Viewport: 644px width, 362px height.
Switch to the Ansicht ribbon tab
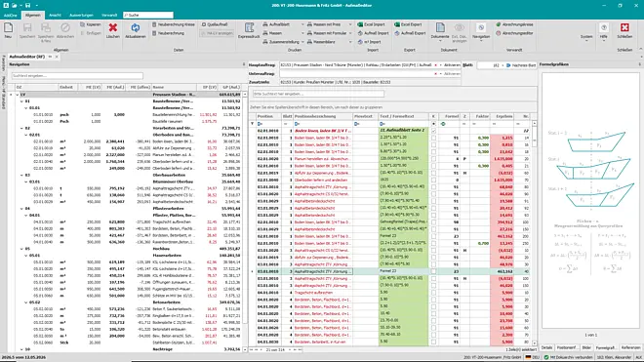[55, 16]
